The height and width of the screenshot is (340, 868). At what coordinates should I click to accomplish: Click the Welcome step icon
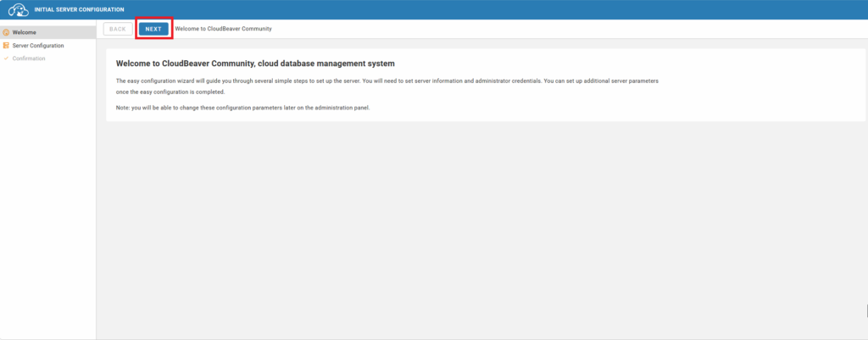point(6,32)
